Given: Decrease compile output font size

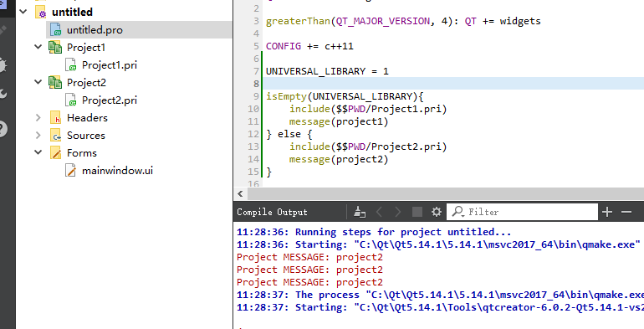Looking at the screenshot, I should point(626,212).
